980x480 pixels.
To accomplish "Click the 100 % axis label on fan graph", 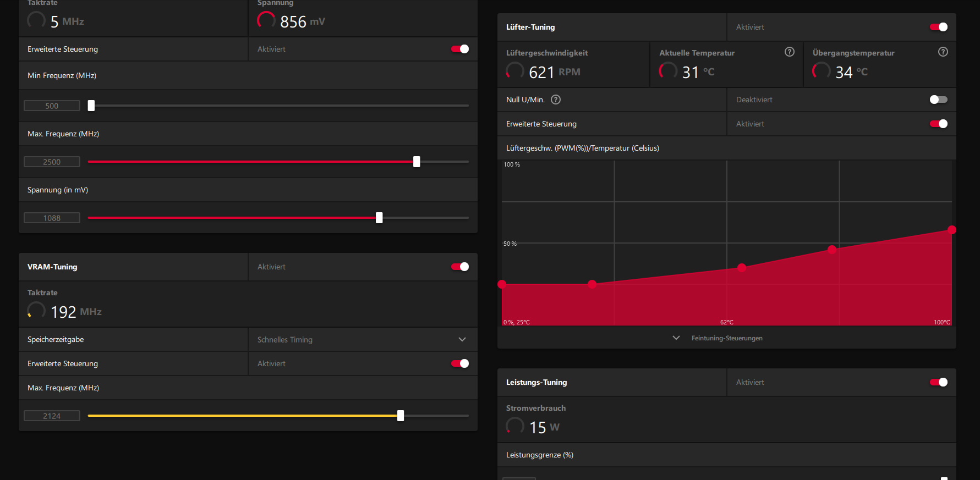I will pyautogui.click(x=512, y=164).
